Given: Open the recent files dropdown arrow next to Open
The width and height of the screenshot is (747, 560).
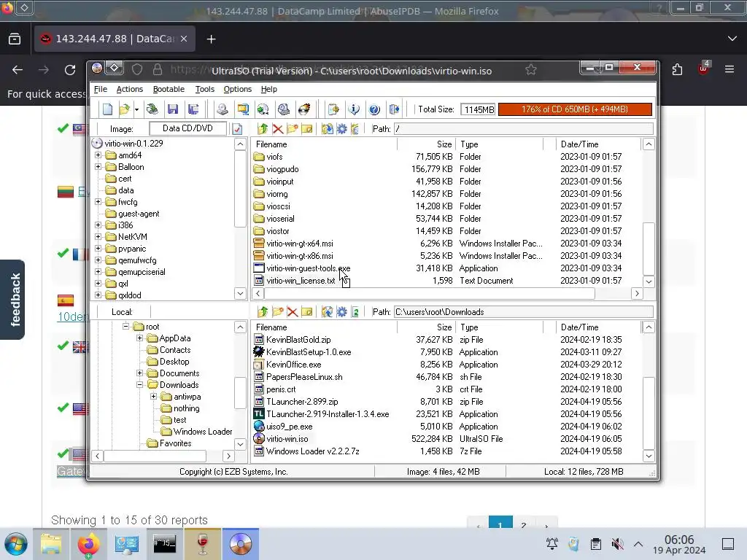Looking at the screenshot, I should point(136,109).
